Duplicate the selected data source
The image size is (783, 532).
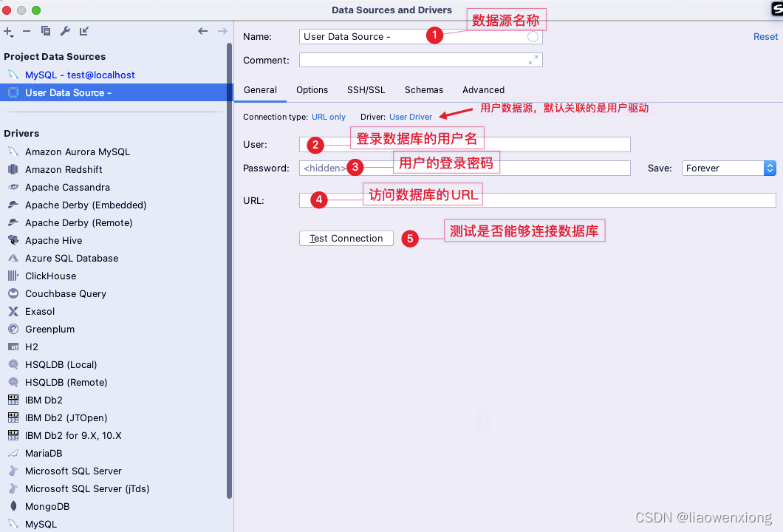click(x=46, y=31)
